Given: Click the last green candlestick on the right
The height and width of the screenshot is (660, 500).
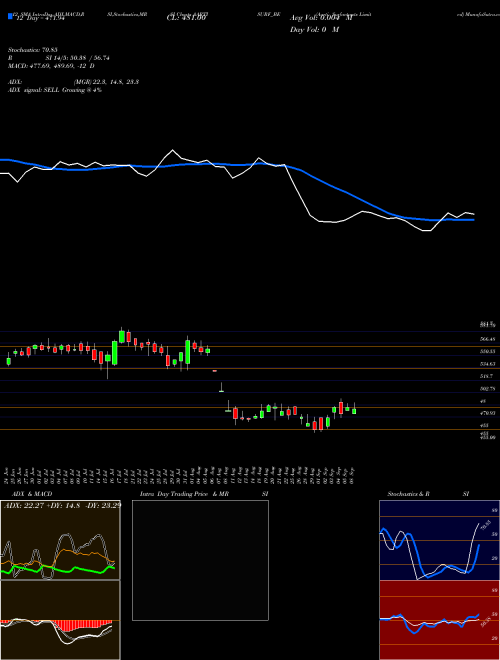Looking at the screenshot, I should (x=354, y=410).
